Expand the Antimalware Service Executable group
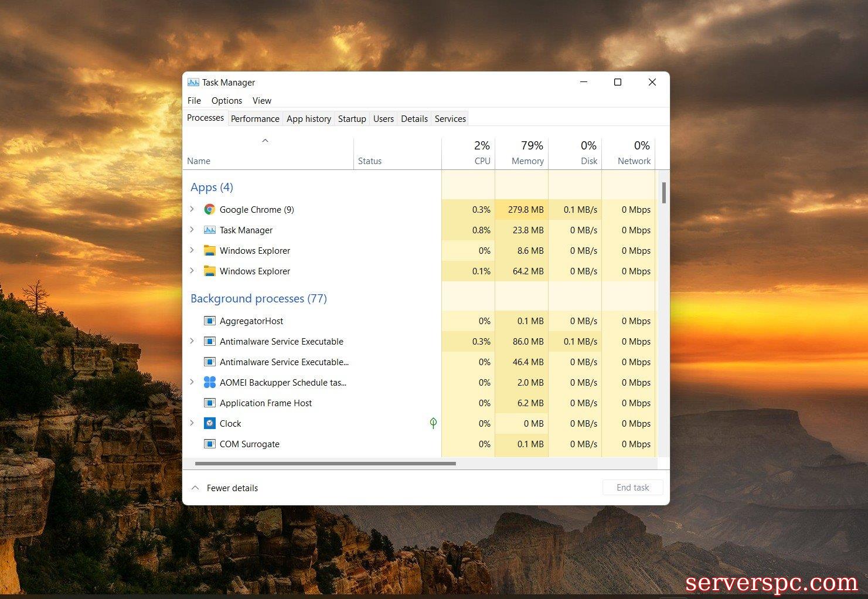This screenshot has width=868, height=599. [192, 341]
